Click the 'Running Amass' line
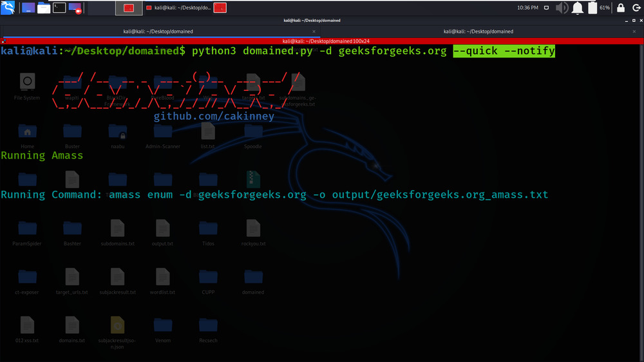The width and height of the screenshot is (644, 362). tap(42, 155)
